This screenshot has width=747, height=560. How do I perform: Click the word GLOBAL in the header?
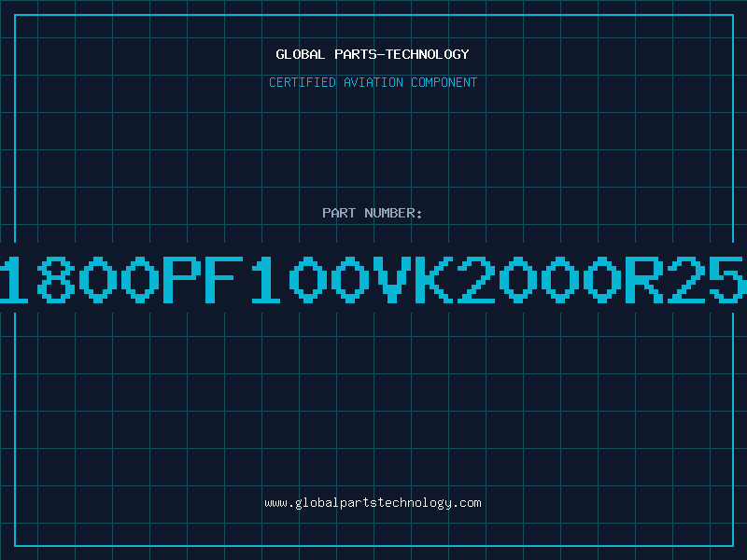(301, 54)
